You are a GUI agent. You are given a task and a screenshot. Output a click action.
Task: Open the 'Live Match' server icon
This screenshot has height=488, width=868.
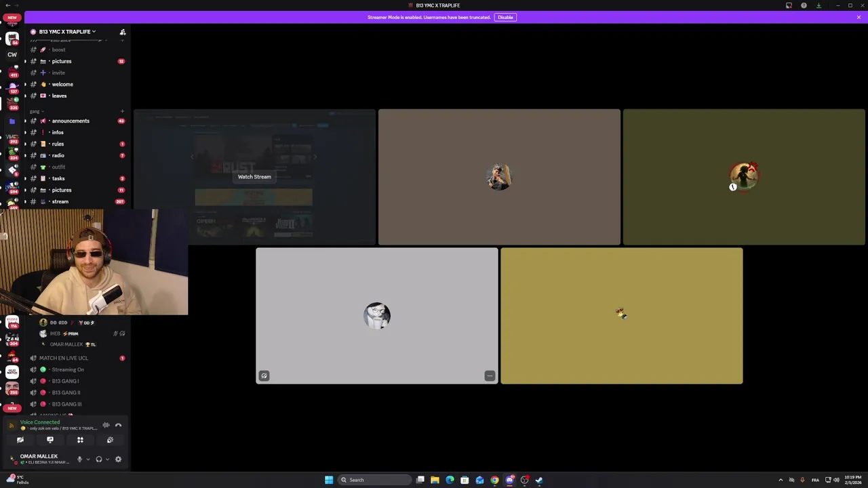pos(12,372)
